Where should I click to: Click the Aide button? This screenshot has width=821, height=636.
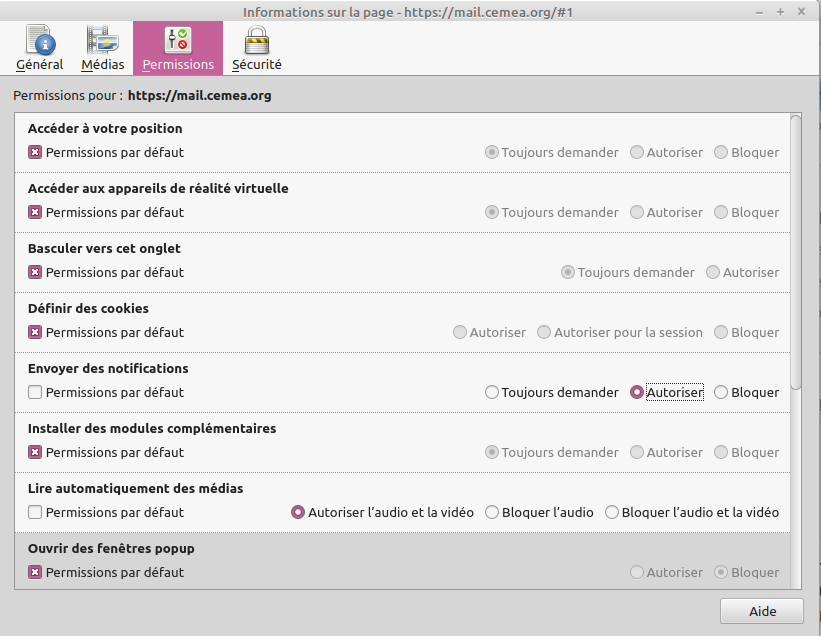coord(762,611)
